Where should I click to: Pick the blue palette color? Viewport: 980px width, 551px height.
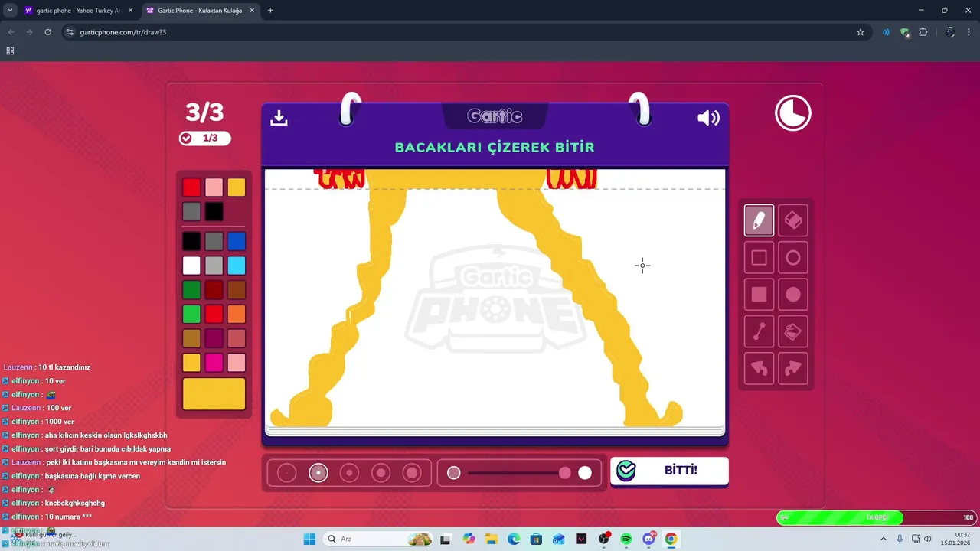pyautogui.click(x=237, y=242)
